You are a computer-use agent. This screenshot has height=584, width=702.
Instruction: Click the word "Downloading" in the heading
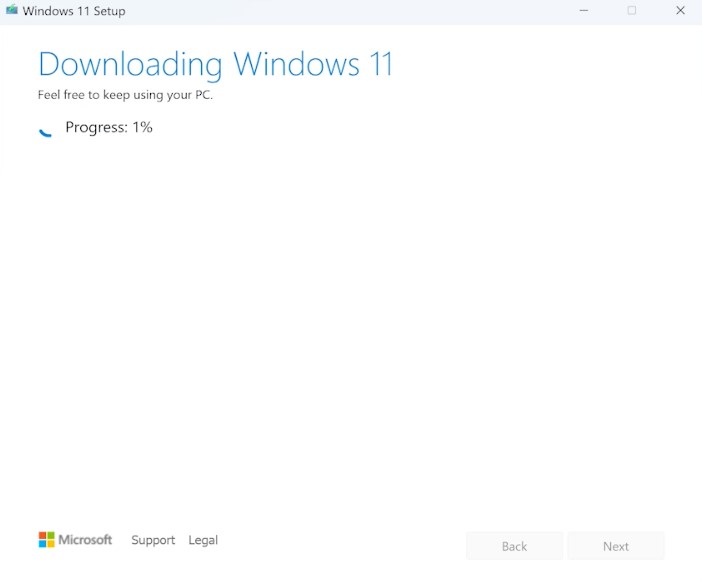(x=130, y=65)
